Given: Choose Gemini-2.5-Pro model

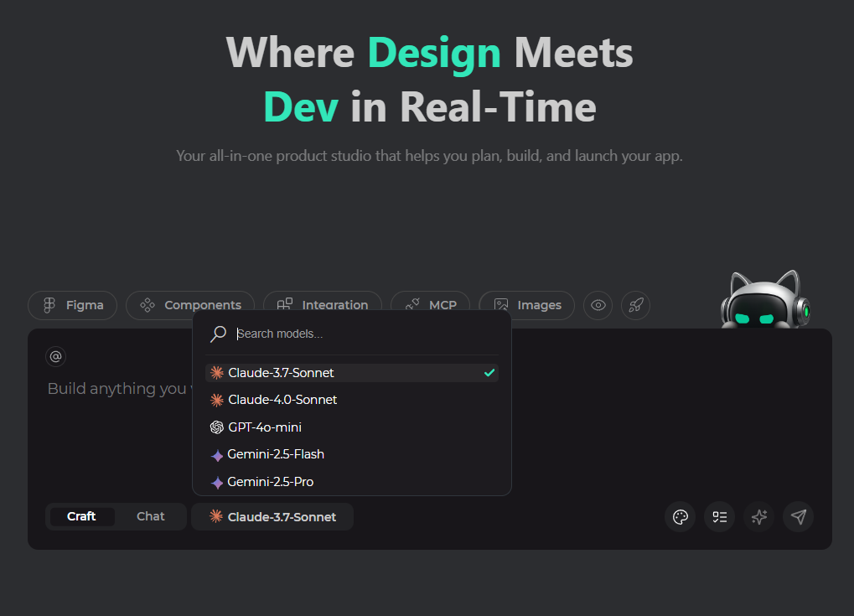Looking at the screenshot, I should point(352,481).
